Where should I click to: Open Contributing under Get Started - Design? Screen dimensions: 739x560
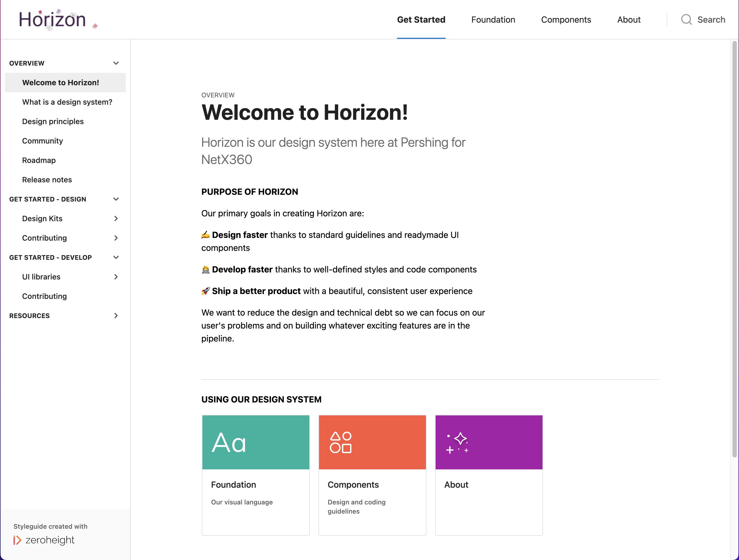45,238
